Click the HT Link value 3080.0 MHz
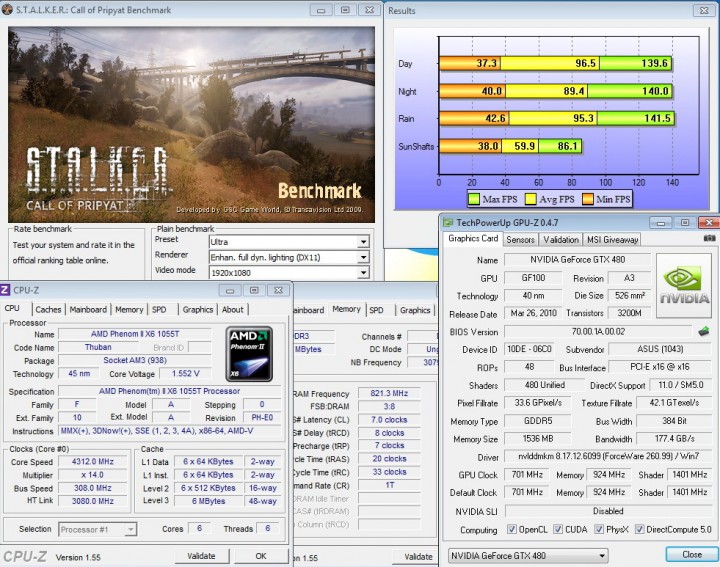The width and height of the screenshot is (720, 567). pos(92,501)
